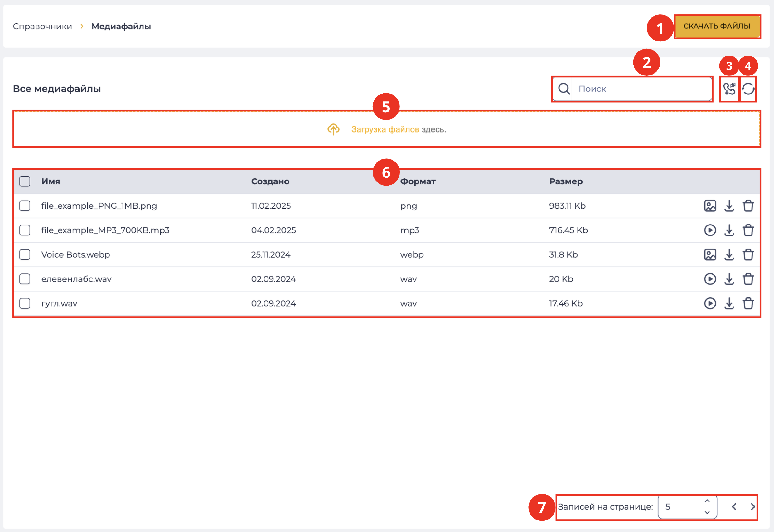Download Voice Bots.webp file

(729, 255)
